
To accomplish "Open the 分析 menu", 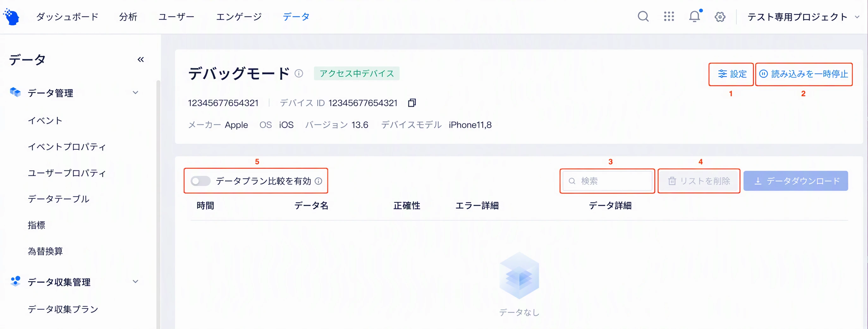I will coord(128,16).
